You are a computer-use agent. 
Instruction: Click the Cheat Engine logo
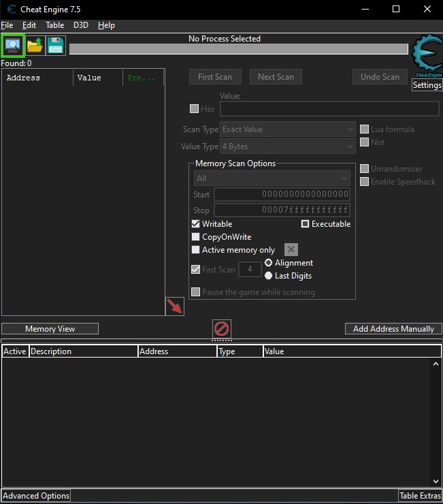pos(427,57)
